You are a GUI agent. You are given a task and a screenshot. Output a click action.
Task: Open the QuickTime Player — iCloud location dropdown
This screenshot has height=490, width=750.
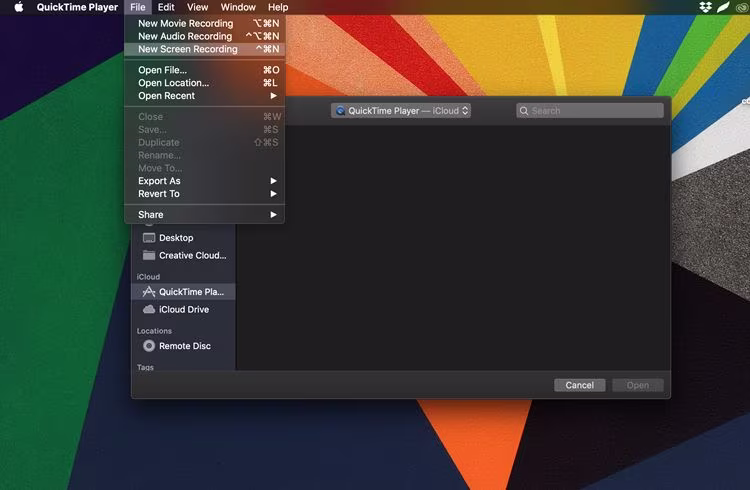pyautogui.click(x=401, y=111)
